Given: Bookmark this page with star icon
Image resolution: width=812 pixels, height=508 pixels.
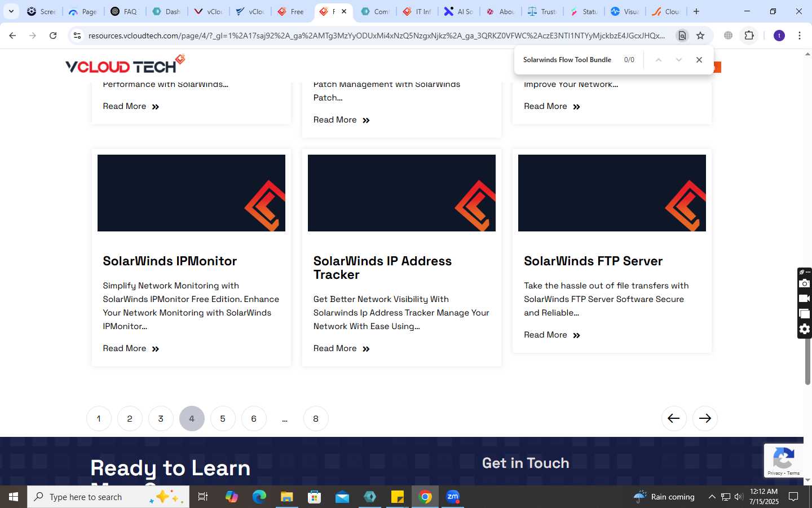Looking at the screenshot, I should 700,36.
